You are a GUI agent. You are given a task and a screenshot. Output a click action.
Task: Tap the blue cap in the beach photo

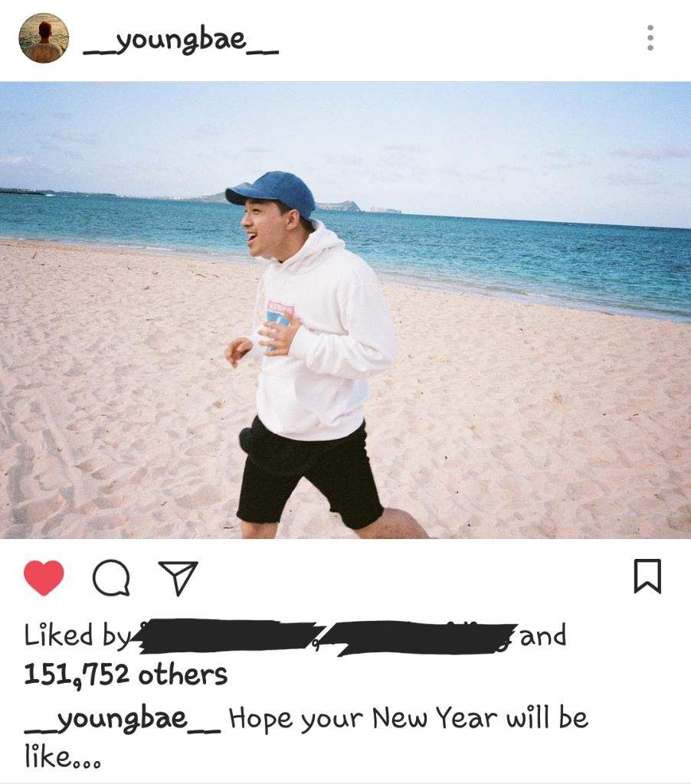(272, 194)
